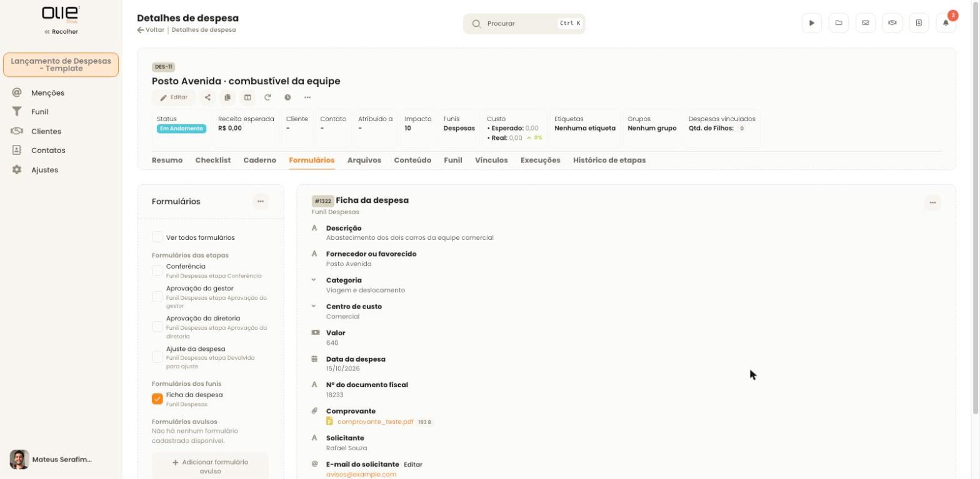Open the Histórico de etapas tab
The width and height of the screenshot is (980, 479).
[x=609, y=160]
